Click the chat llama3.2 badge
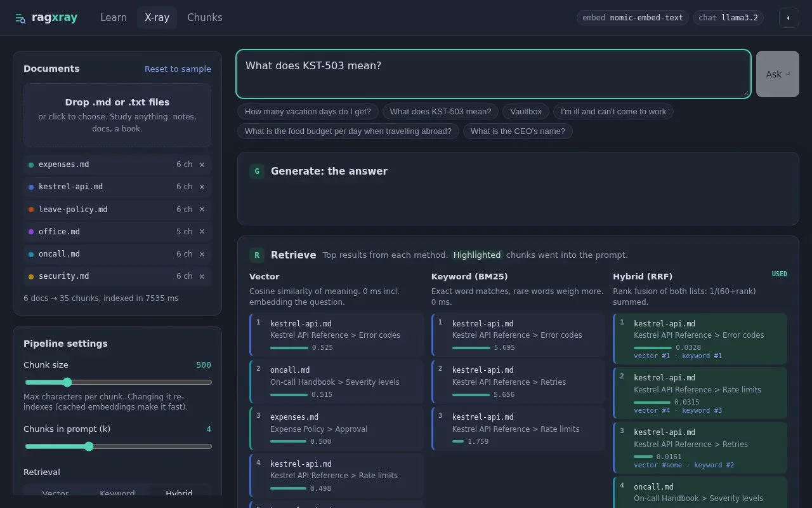This screenshot has width=812, height=508. (x=728, y=18)
